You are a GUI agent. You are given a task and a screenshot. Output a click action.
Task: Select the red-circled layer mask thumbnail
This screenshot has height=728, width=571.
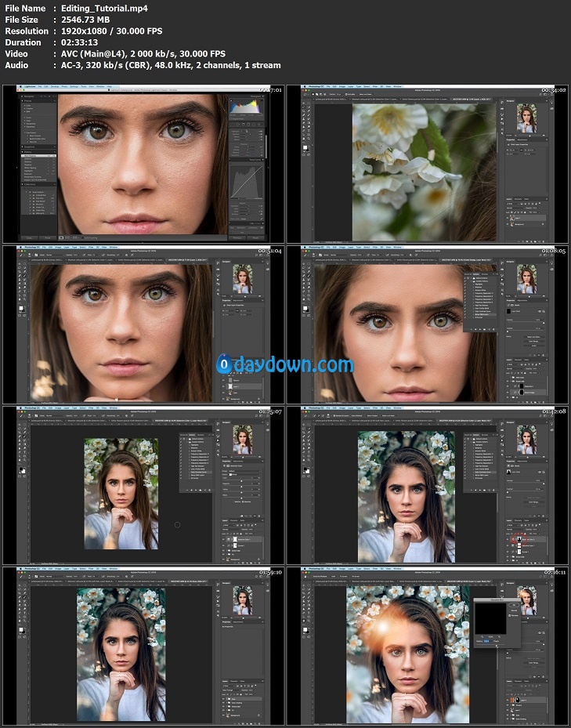[518, 539]
